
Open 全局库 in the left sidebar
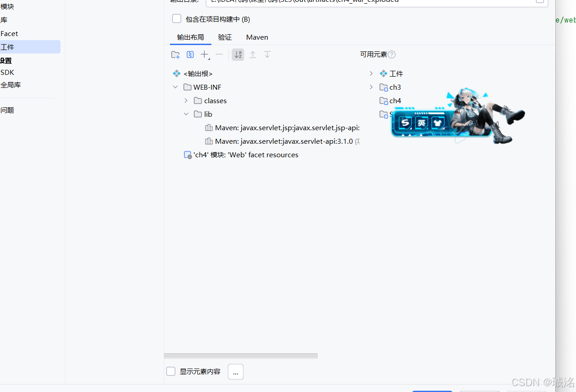click(x=10, y=85)
